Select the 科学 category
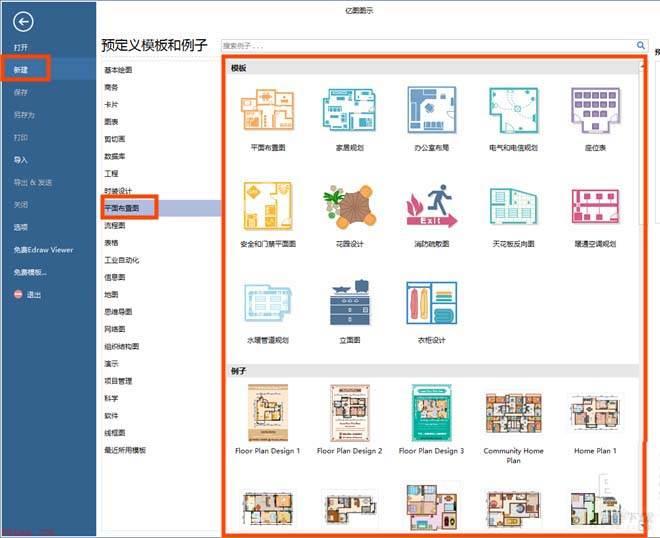Viewport: 660px width, 538px height. point(112,398)
